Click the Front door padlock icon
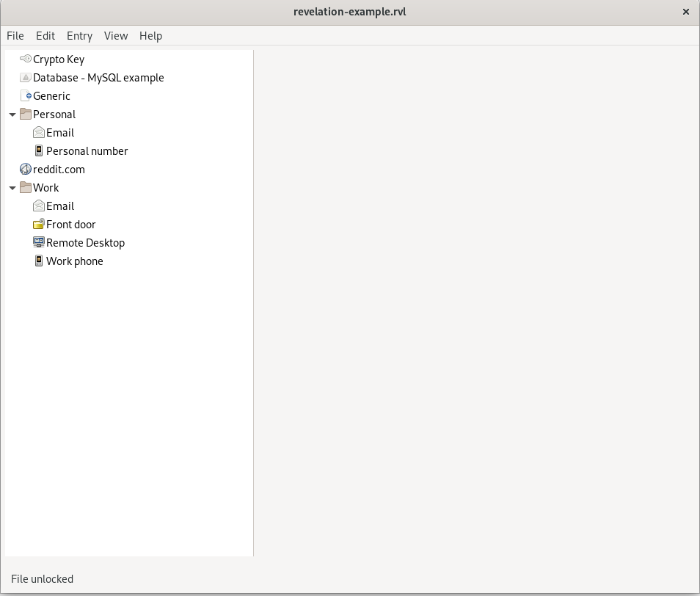 [39, 224]
